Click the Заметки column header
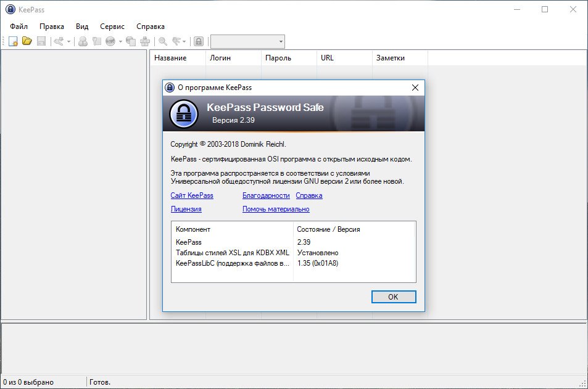The height and width of the screenshot is (389, 588). pyautogui.click(x=400, y=58)
